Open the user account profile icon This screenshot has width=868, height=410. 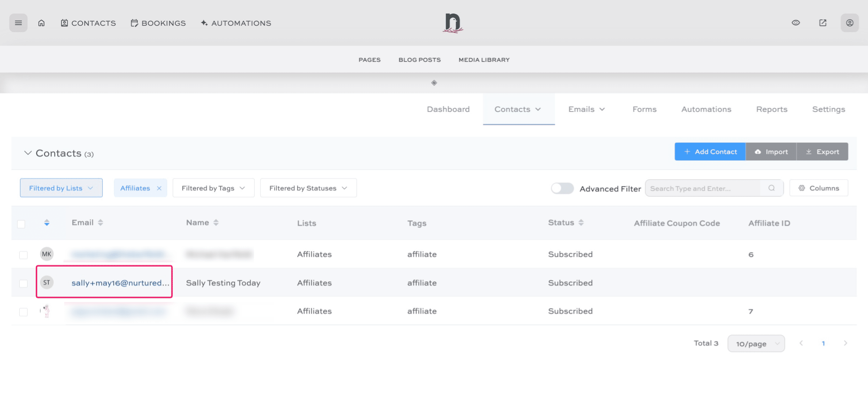pos(849,23)
